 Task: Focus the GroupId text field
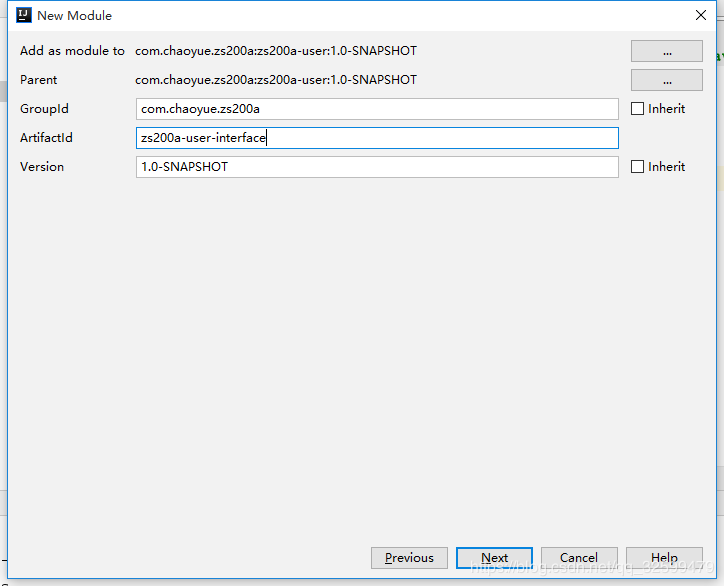377,109
